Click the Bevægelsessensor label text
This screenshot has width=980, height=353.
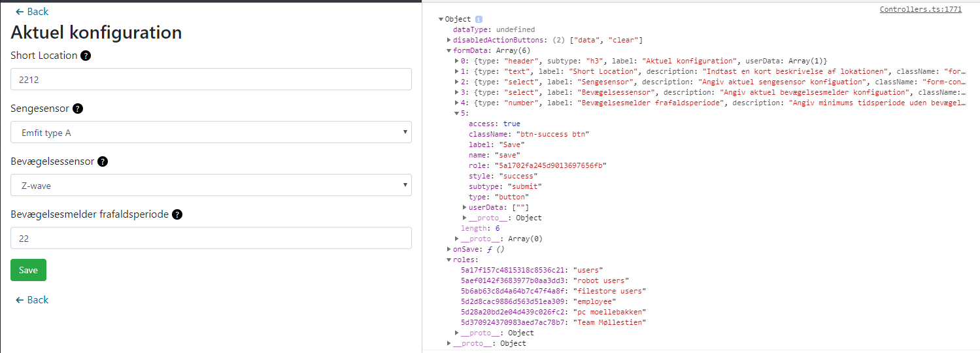coord(52,161)
